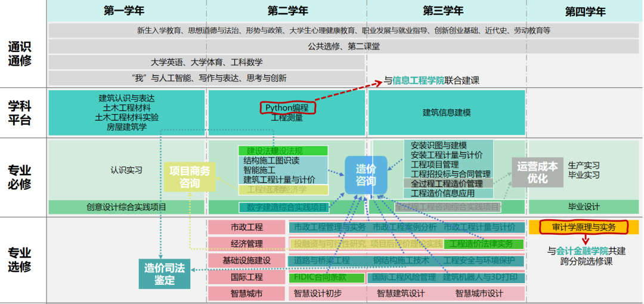
Task: Click the 第二学年 column header
Action: [287, 11]
